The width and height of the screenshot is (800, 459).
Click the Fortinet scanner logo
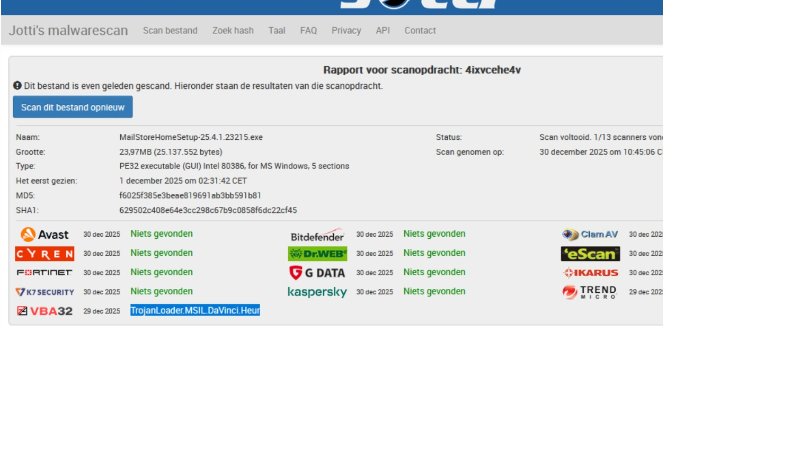45,272
